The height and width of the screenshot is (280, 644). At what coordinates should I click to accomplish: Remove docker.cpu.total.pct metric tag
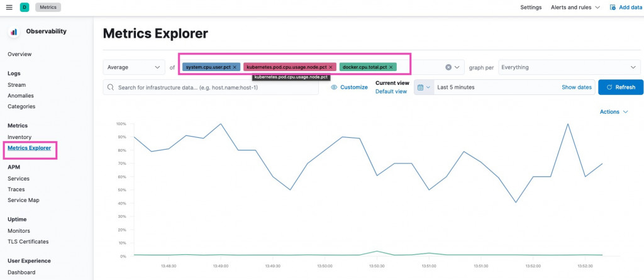(391, 67)
